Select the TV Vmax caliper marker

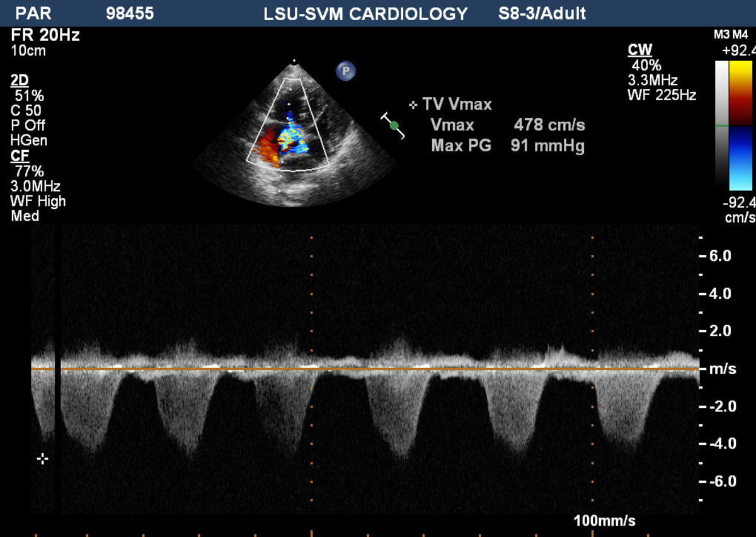(413, 105)
